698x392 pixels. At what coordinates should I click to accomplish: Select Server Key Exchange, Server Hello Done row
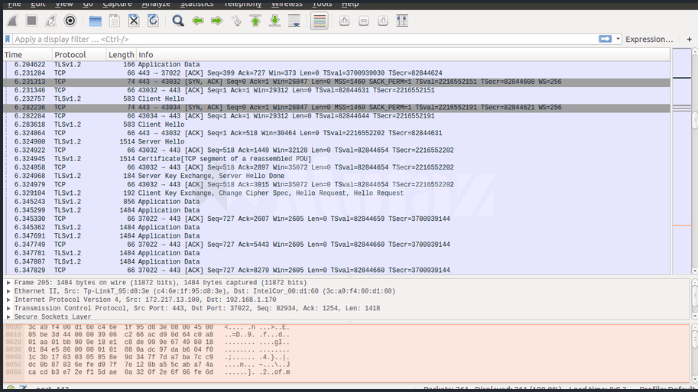point(337,176)
